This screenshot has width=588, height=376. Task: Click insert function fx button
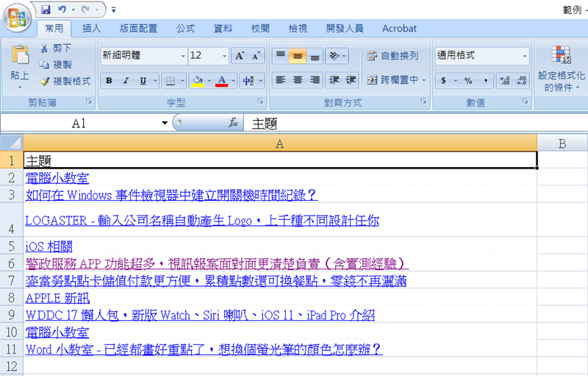click(x=233, y=122)
